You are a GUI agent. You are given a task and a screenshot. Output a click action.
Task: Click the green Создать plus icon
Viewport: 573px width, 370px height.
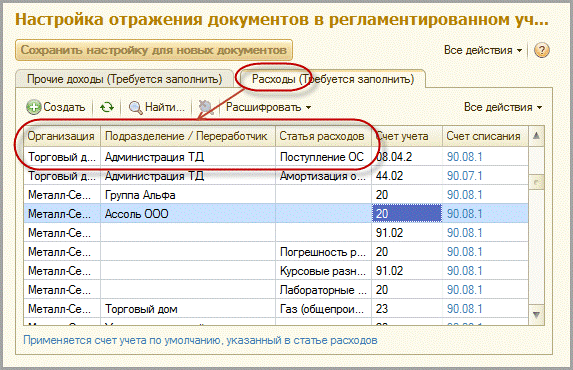click(x=34, y=107)
